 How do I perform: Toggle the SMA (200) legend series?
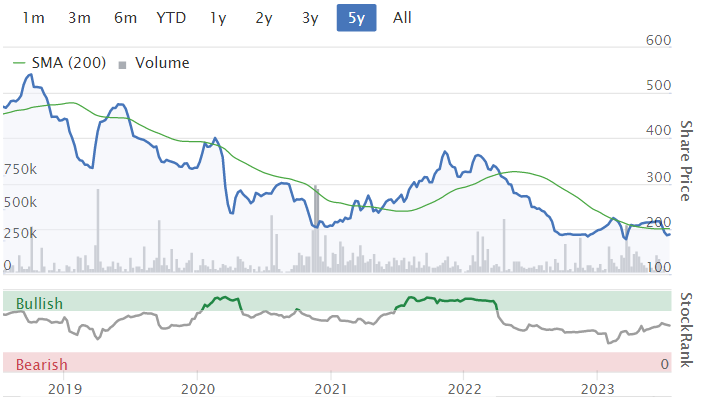click(60, 63)
